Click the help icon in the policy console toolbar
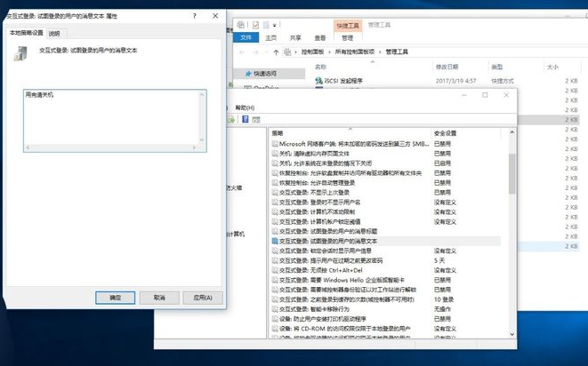The width and height of the screenshot is (588, 366). coord(245,119)
